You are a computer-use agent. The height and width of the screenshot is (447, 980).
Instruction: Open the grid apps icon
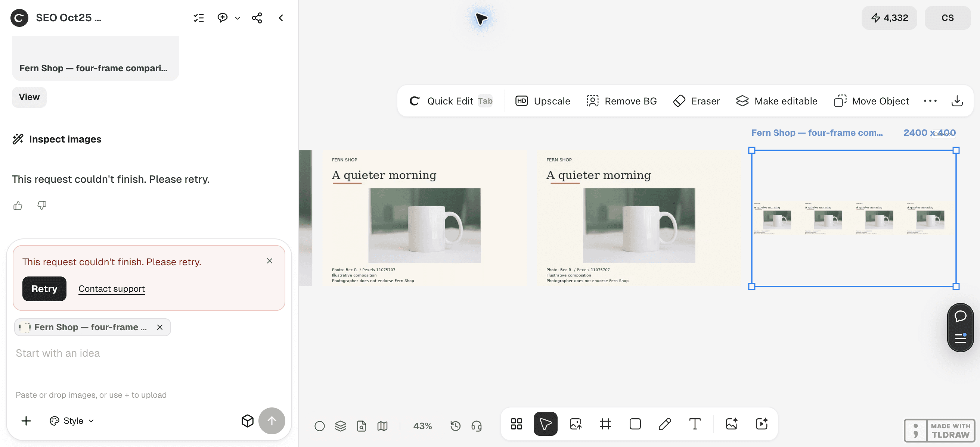click(516, 423)
